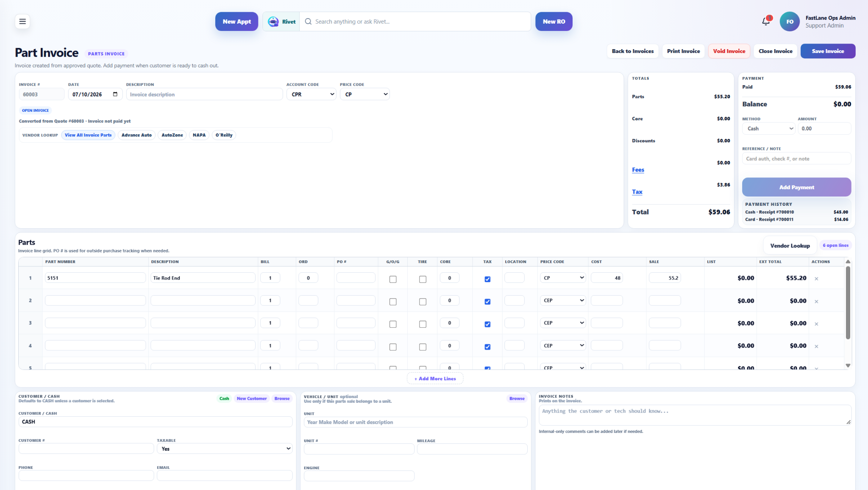Open the Tax link in totals
Screen dimensions: 868x490
pos(637,192)
